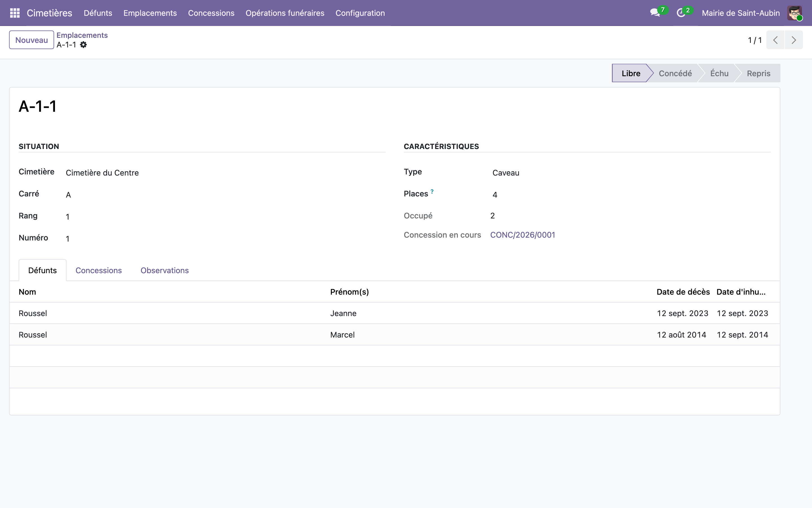Open the gear actions menu beside A-1-1

click(x=83, y=45)
